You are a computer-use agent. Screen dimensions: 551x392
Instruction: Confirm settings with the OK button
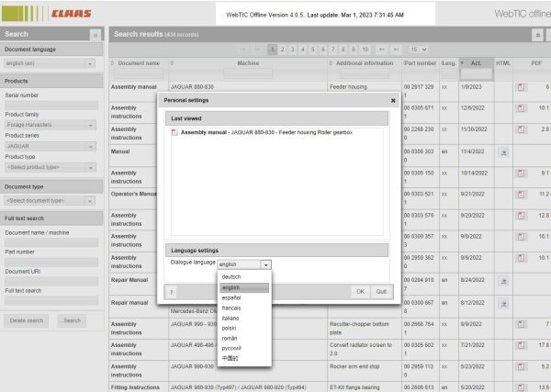[360, 292]
